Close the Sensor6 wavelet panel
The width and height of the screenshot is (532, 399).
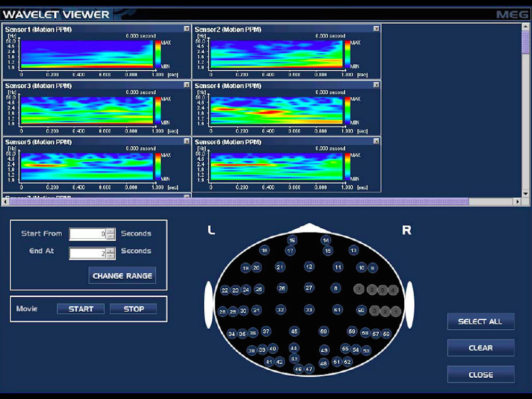click(376, 142)
